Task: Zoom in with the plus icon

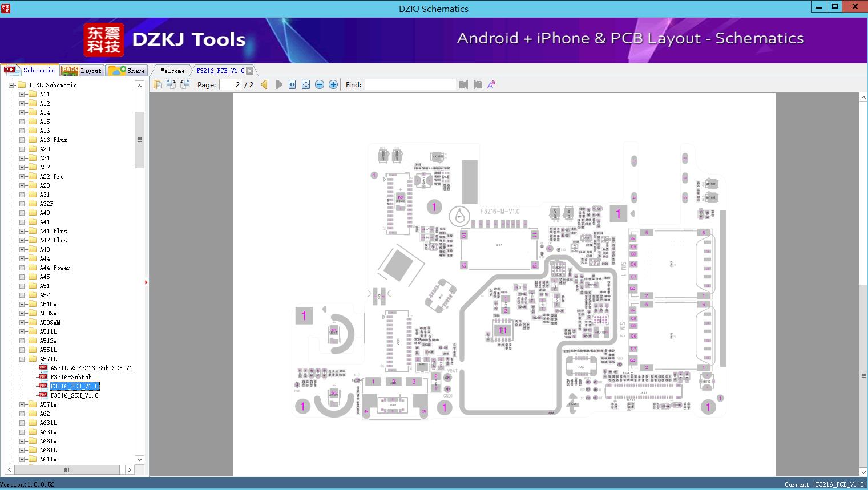Action: pos(333,84)
